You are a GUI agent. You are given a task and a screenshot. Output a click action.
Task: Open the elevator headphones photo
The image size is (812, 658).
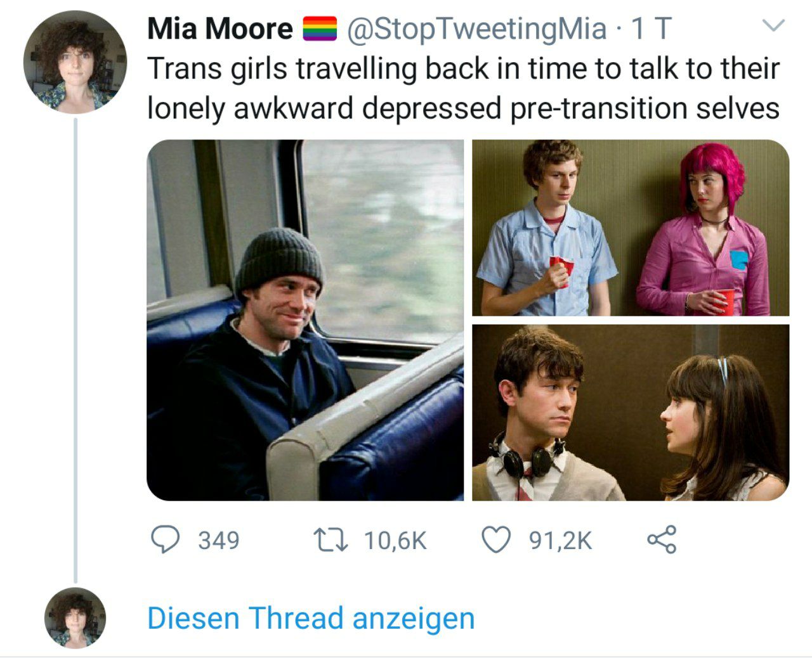[x=631, y=413]
